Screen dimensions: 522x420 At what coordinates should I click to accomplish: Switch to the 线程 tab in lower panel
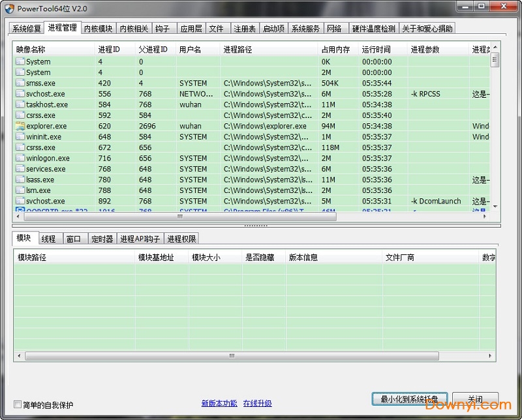[x=49, y=237]
